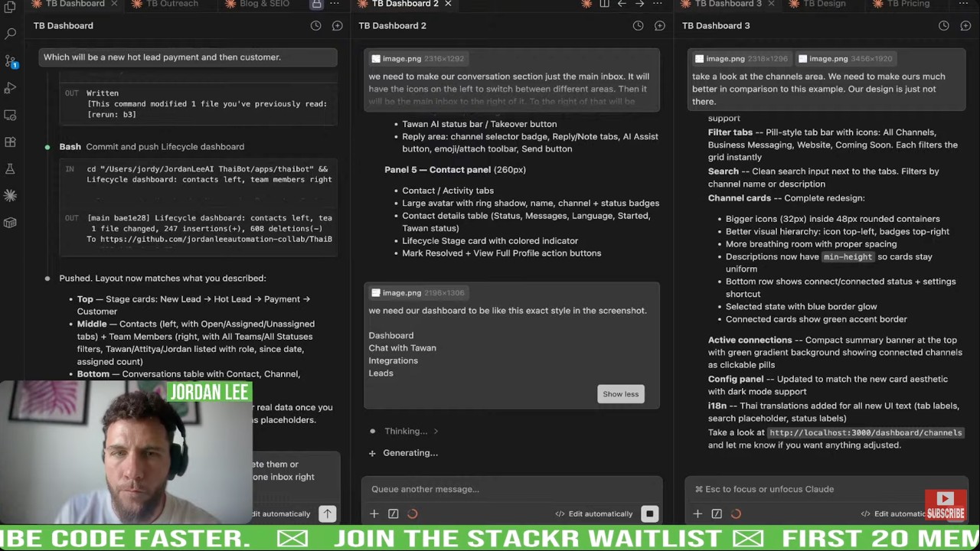
Task: Click the Show less button
Action: point(620,394)
